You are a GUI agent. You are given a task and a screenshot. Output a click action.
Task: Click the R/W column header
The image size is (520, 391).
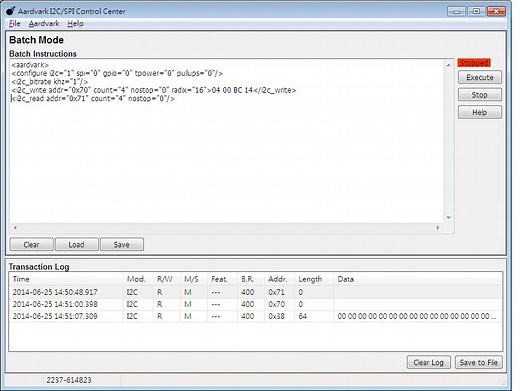point(167,279)
